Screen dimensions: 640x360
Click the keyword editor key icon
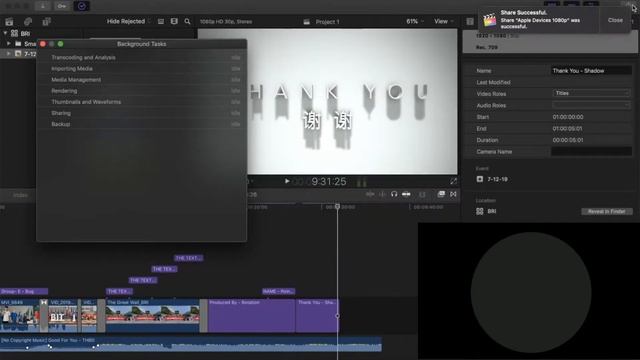tap(62, 6)
